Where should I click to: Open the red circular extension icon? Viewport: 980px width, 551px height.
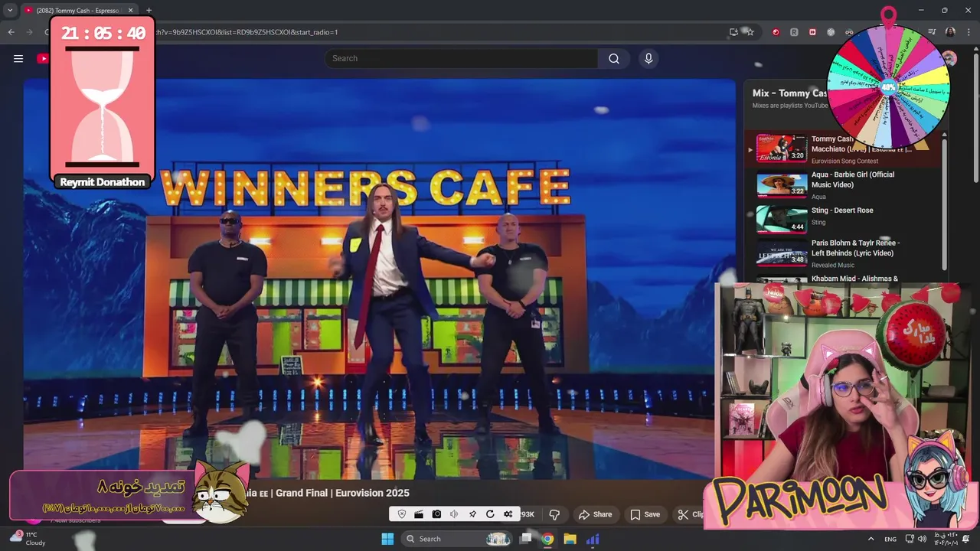776,32
